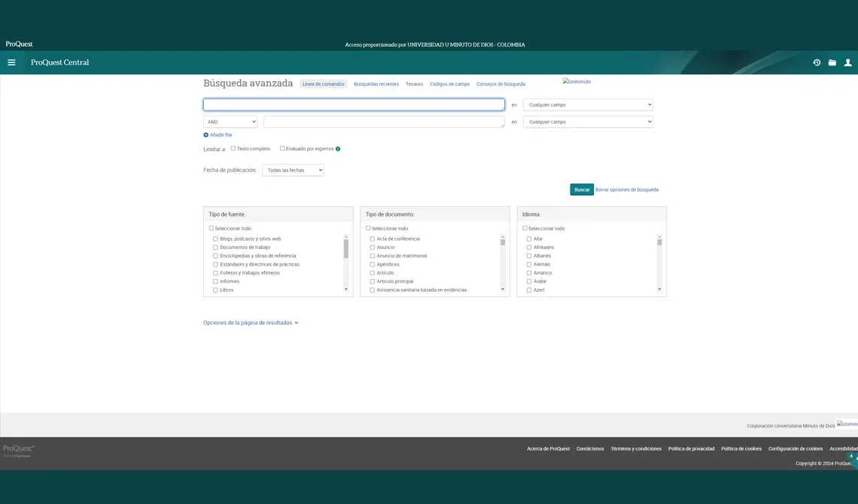Open the saved items folder icon

(832, 62)
